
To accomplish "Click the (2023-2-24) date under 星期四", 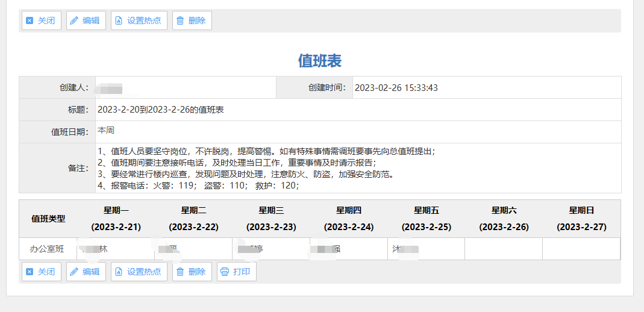I will 349,227.
